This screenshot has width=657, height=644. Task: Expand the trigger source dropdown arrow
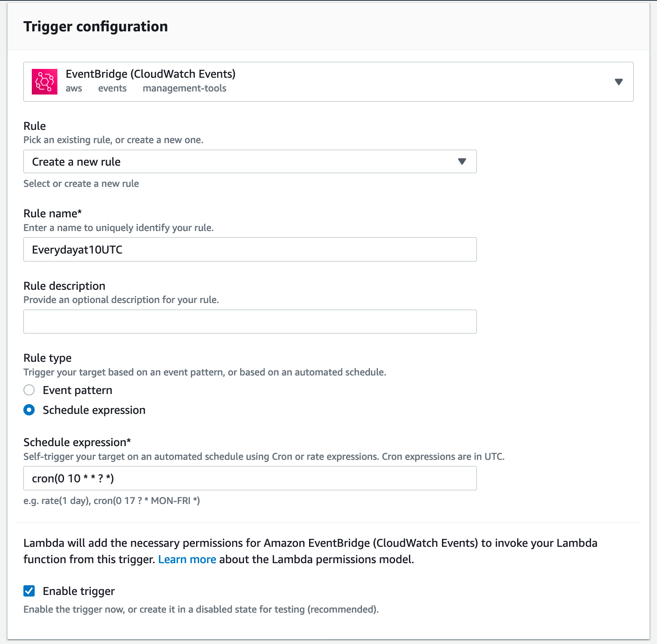point(619,82)
